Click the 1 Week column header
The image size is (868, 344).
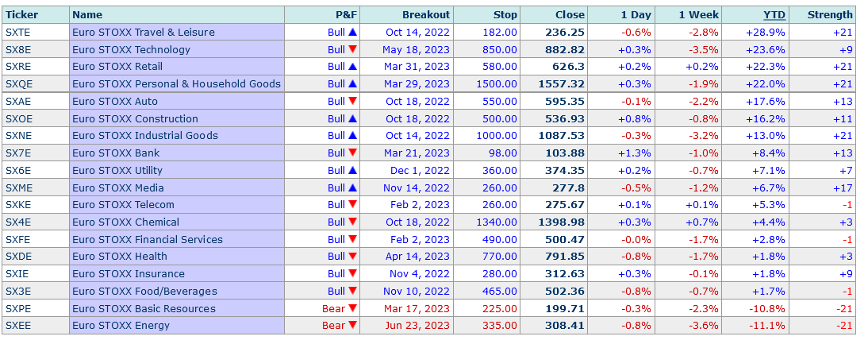tap(699, 15)
